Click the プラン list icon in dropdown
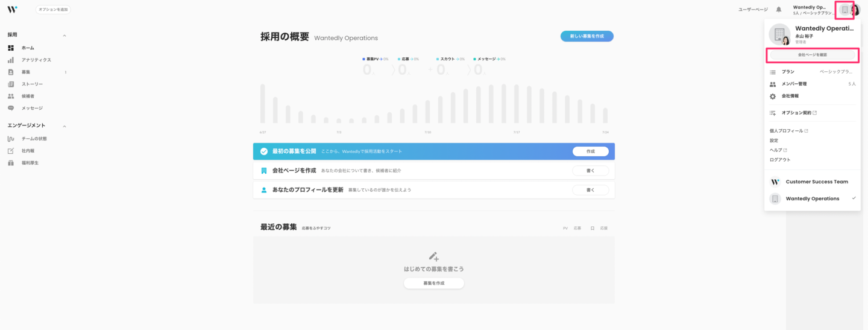This screenshot has height=330, width=868. click(x=773, y=72)
